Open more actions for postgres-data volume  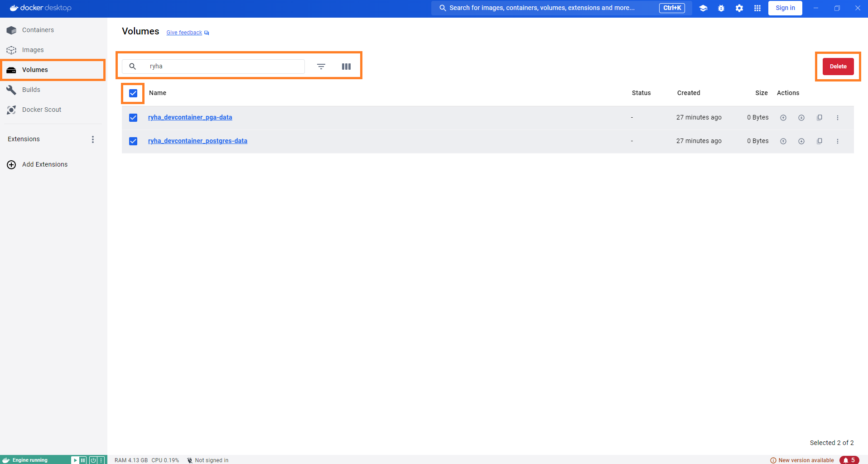pos(838,141)
